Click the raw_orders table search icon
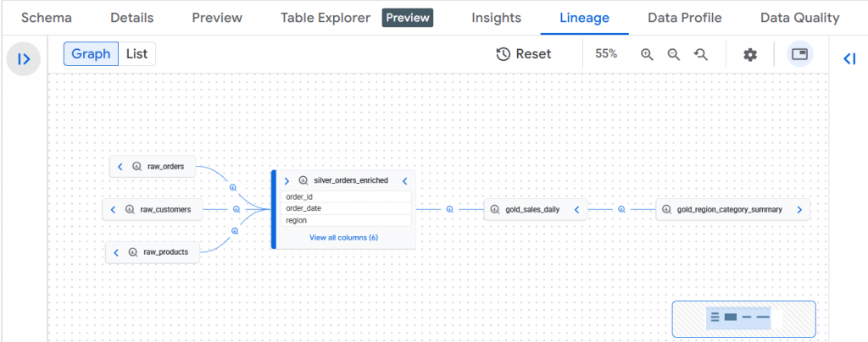This screenshot has height=342, width=868. [136, 167]
